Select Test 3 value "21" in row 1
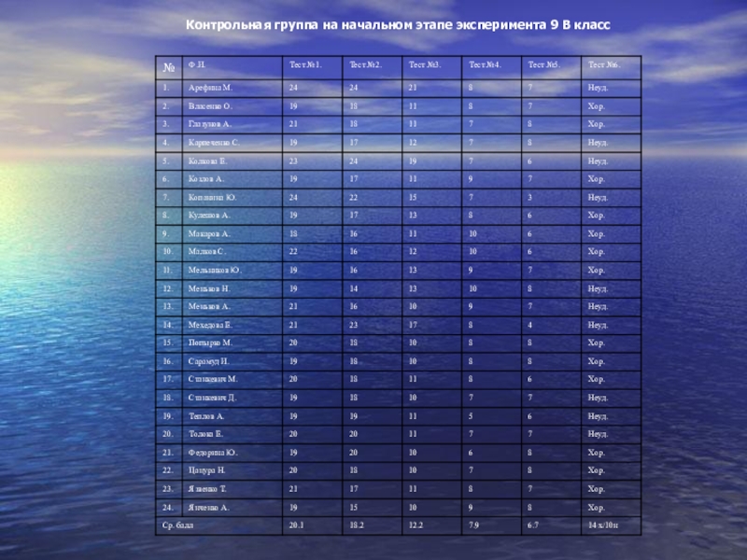747x560 pixels. 413,88
